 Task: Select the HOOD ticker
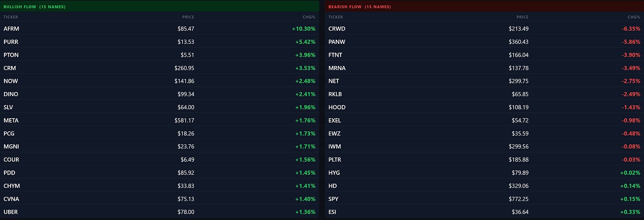click(x=337, y=107)
